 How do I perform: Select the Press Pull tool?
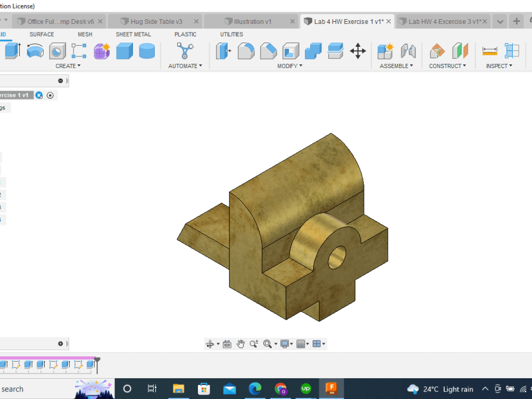[223, 51]
